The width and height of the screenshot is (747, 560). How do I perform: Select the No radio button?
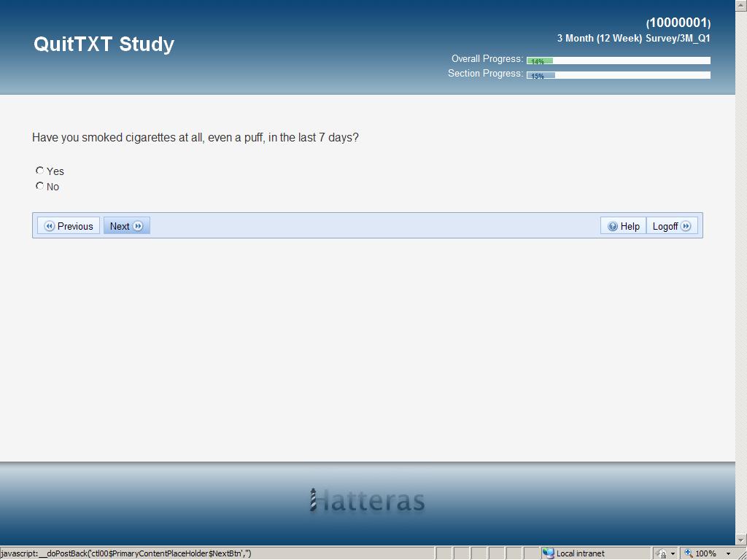pyautogui.click(x=39, y=186)
